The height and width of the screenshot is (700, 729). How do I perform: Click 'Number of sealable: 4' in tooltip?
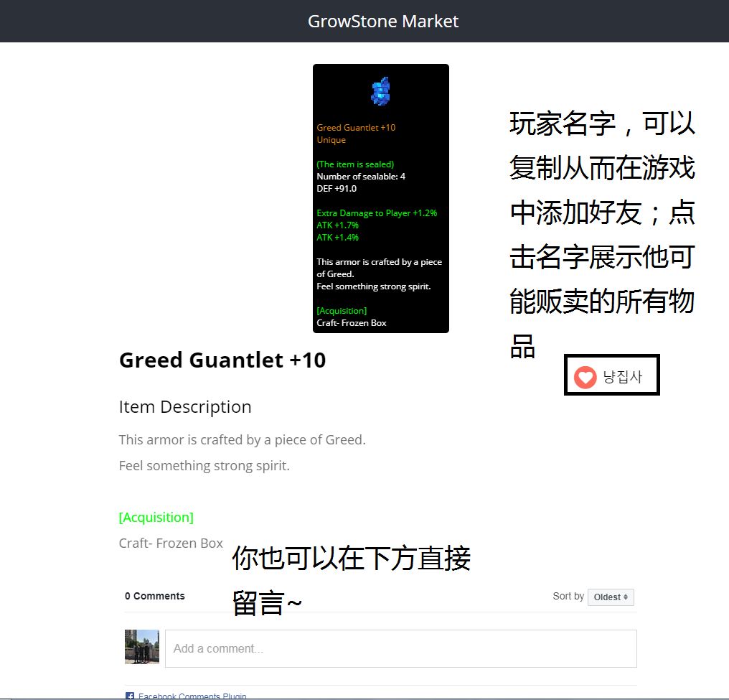pyautogui.click(x=361, y=177)
